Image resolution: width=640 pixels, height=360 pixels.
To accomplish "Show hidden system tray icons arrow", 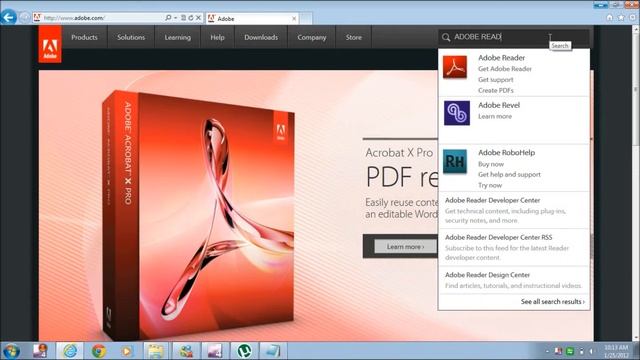I will [547, 351].
